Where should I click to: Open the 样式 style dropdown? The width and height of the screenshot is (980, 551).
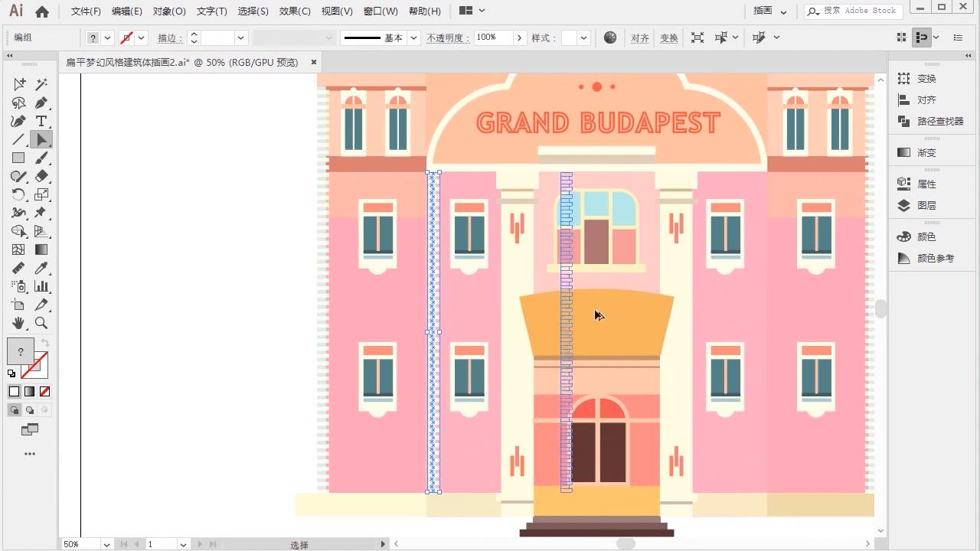[x=583, y=37]
